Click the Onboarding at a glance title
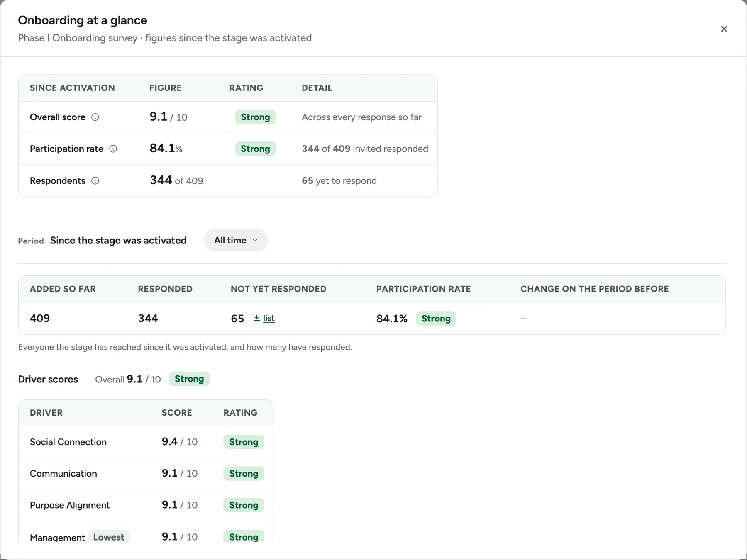747x560 pixels. [83, 20]
